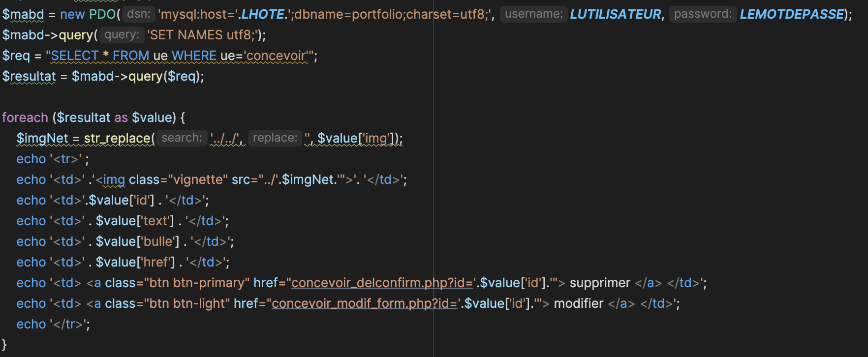Place cursor on foreach keyword

pyautogui.click(x=25, y=118)
